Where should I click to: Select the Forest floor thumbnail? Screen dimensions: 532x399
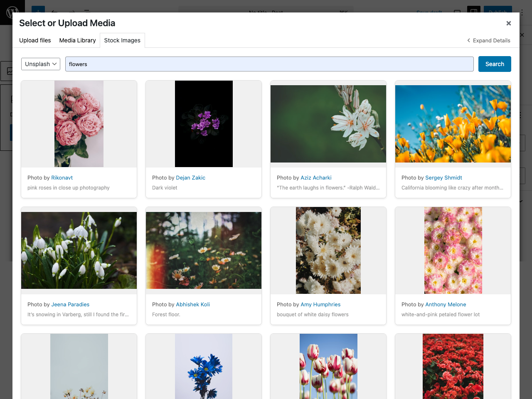[x=204, y=251]
